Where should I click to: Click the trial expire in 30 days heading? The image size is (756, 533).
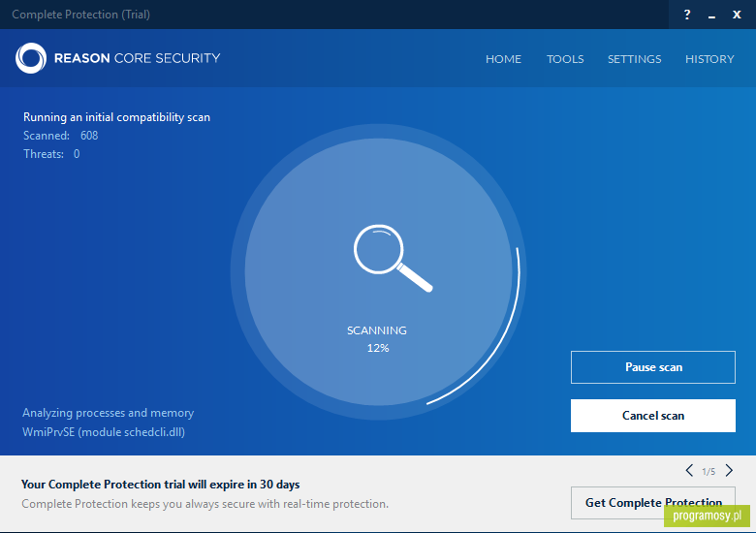click(161, 485)
